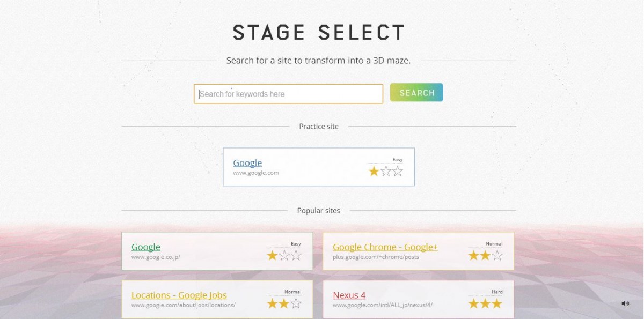
Task: Click the star rating on www.google.co.jp card
Action: coord(284,256)
